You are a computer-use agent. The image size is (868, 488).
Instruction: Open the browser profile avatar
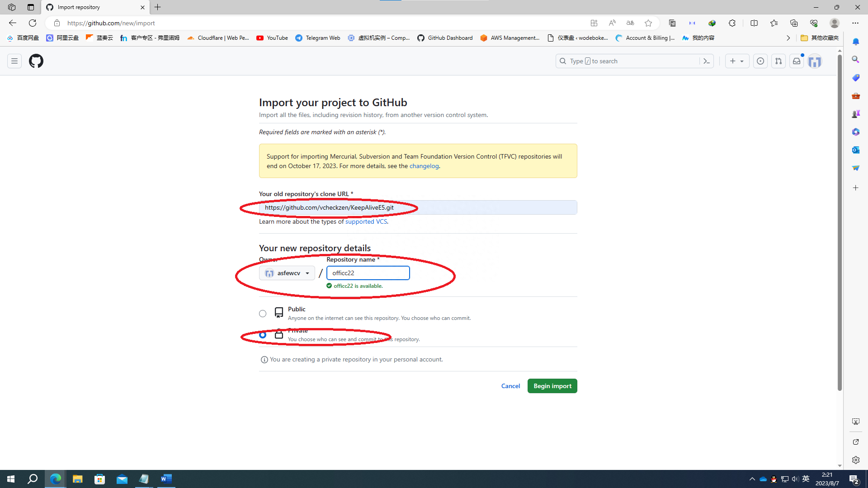[x=835, y=23]
